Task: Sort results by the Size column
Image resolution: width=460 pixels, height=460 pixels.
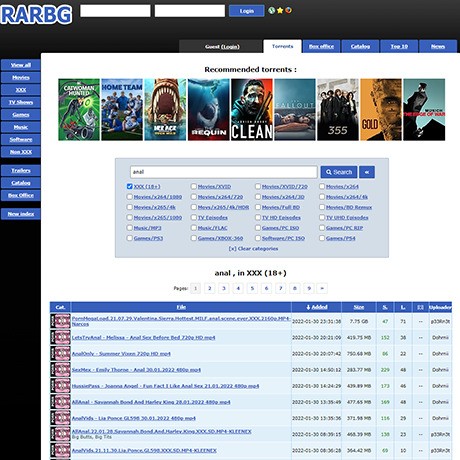Action: tap(359, 307)
